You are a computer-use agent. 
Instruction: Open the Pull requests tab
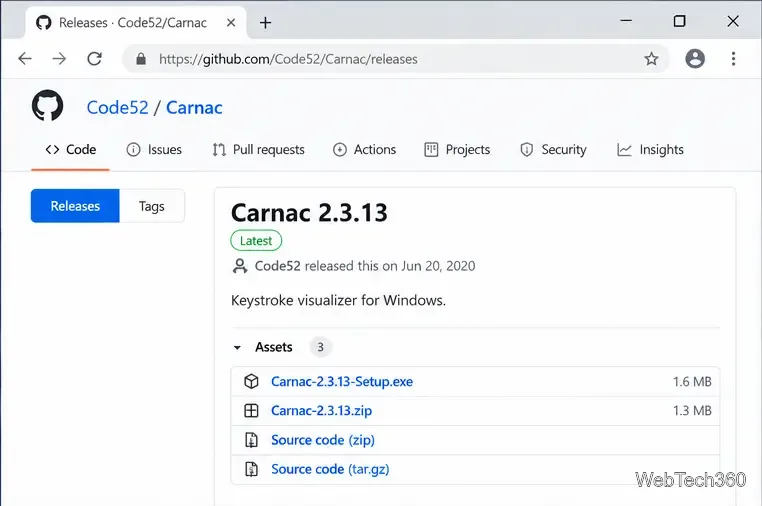258,150
